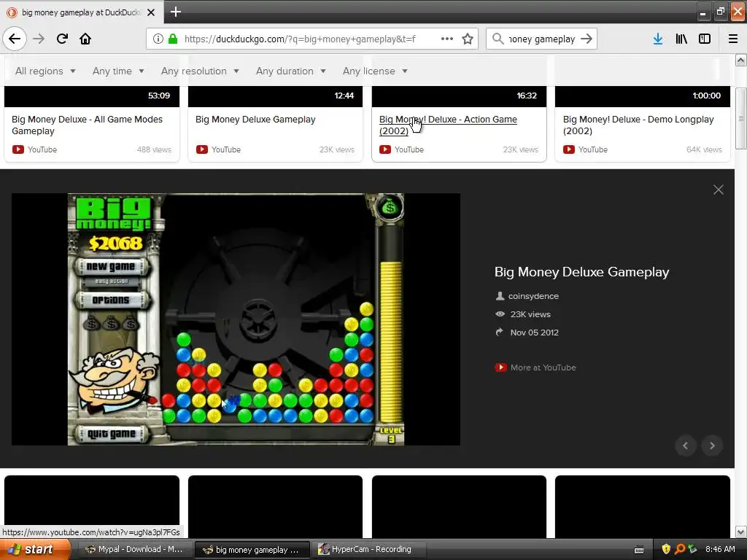Click the 8:46 AM taskbar clock
Viewport: 747px width, 560px height.
coord(720,549)
